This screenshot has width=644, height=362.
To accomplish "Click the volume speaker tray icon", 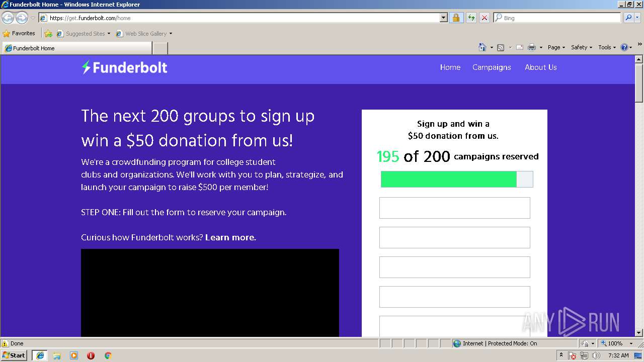I will 596,355.
